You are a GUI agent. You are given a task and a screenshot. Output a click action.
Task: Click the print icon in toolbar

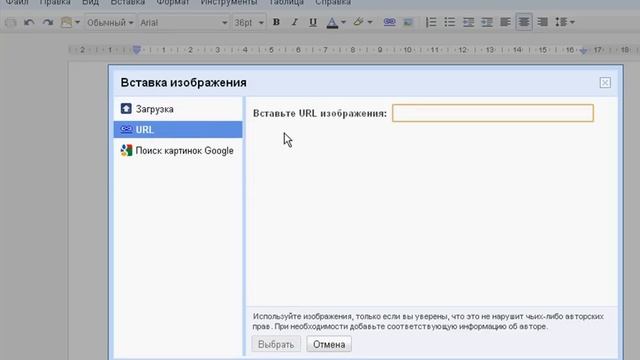click(11, 22)
